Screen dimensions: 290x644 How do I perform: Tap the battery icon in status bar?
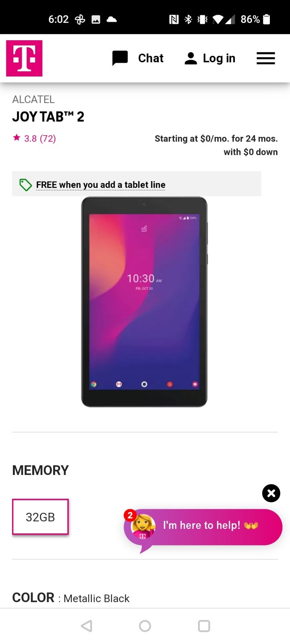pyautogui.click(x=266, y=19)
